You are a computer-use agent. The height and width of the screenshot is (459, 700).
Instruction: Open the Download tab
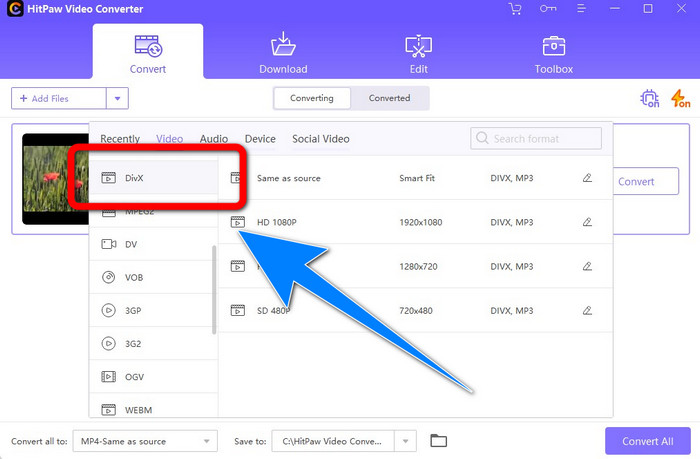(x=283, y=53)
